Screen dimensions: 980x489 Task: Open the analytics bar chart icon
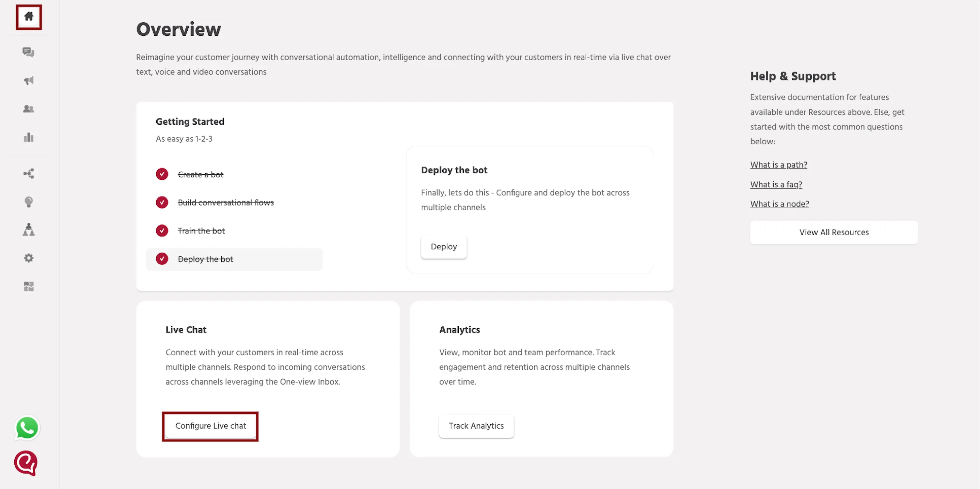[x=29, y=137]
